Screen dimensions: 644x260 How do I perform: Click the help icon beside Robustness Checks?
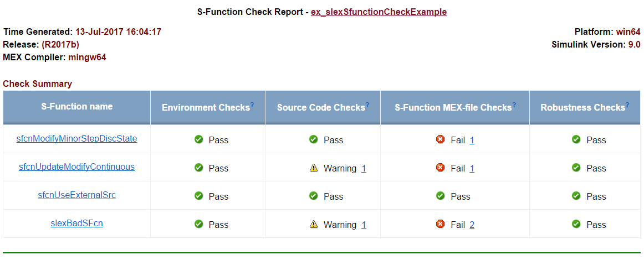click(627, 105)
